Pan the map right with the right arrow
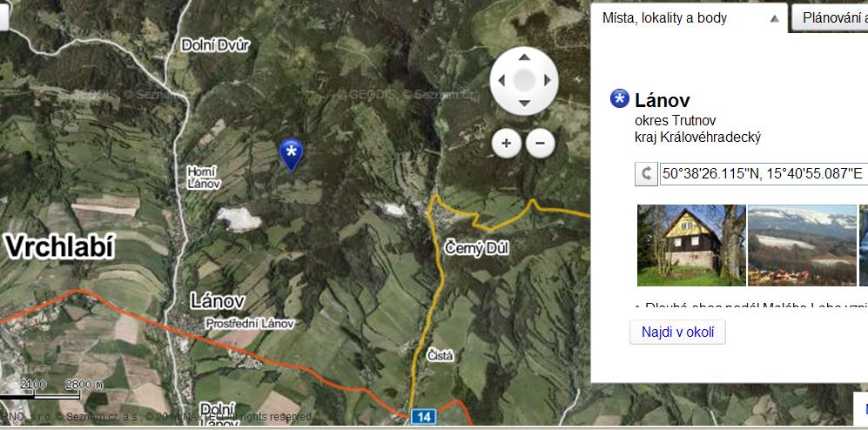Viewport: 868px width, 430px height. pos(548,81)
